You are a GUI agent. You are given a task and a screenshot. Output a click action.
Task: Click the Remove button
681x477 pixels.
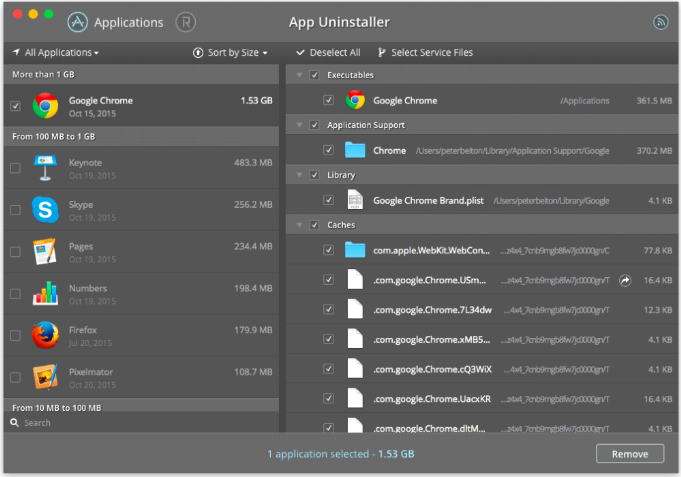(630, 454)
